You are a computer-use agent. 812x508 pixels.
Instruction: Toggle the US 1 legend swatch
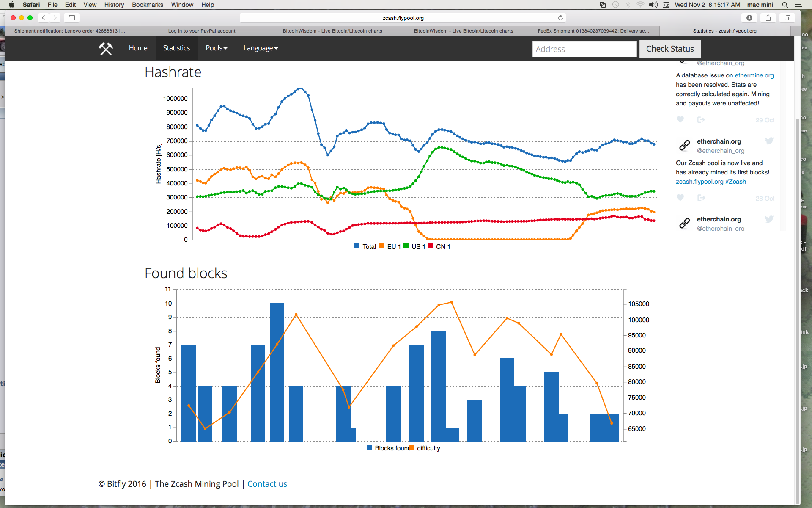(x=406, y=246)
